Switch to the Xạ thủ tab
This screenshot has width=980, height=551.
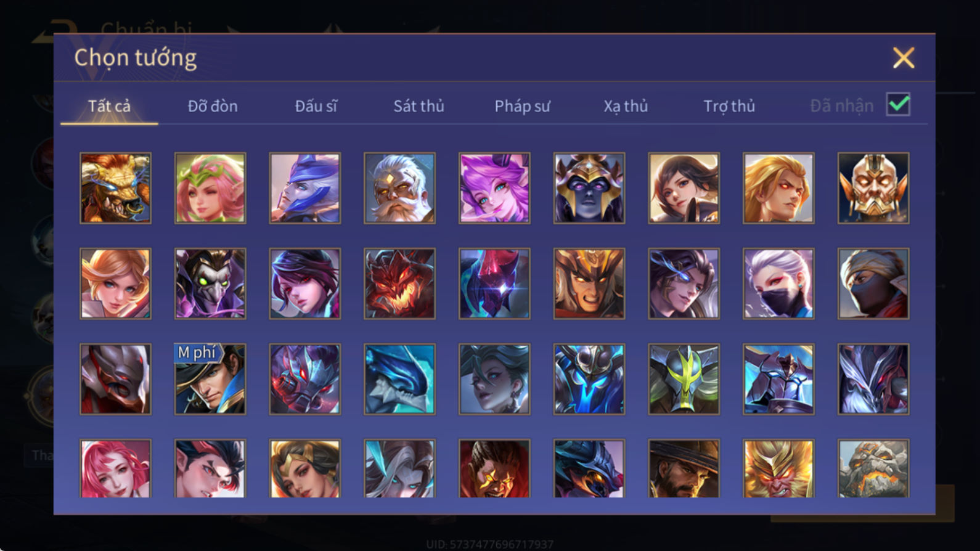point(626,106)
